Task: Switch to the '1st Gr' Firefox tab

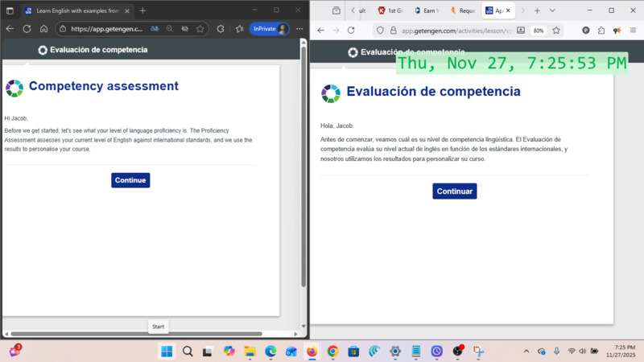Action: [391, 10]
